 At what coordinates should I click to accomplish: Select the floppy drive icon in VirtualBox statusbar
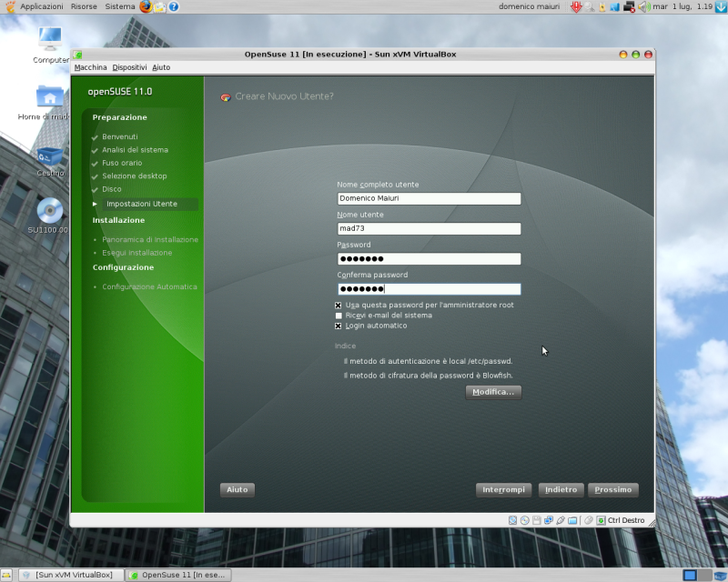[536, 519]
